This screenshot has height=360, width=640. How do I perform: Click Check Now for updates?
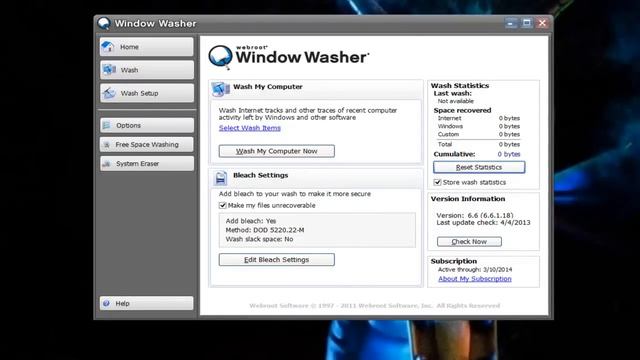coord(469,242)
